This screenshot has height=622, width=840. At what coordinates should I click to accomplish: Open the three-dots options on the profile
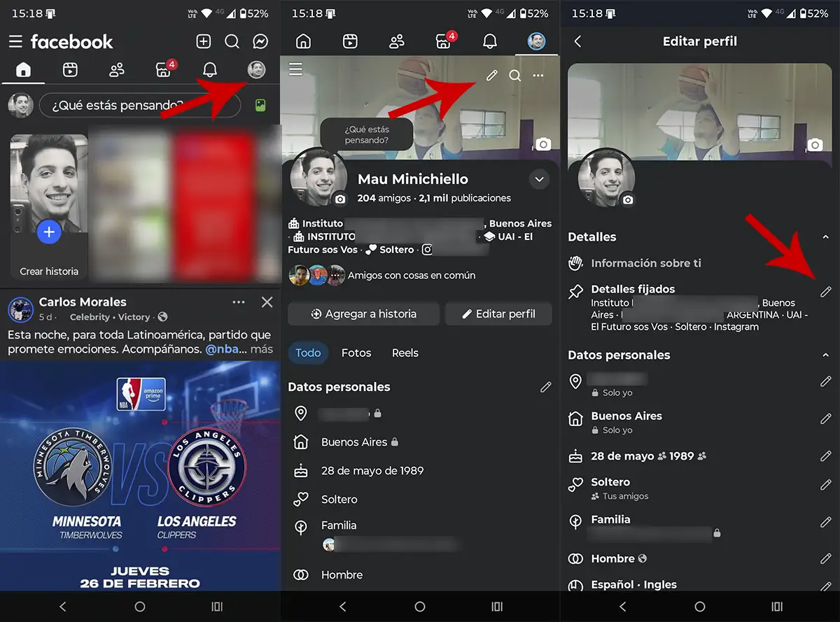538,75
